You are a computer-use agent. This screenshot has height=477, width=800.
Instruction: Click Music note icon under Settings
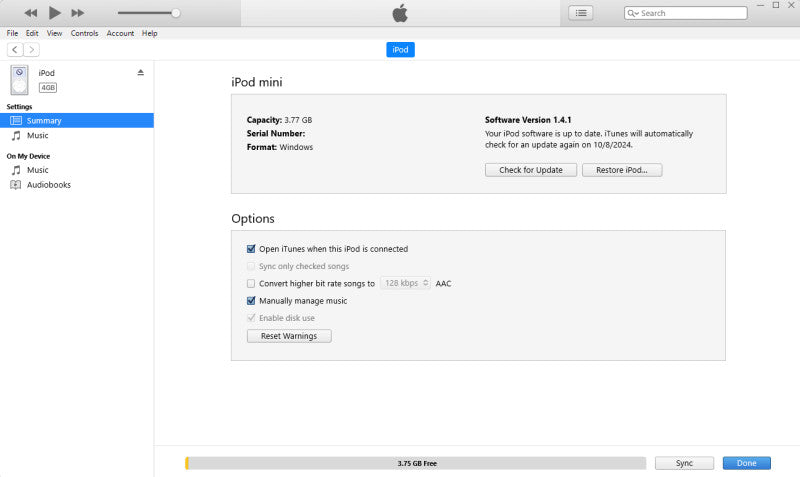[16, 135]
